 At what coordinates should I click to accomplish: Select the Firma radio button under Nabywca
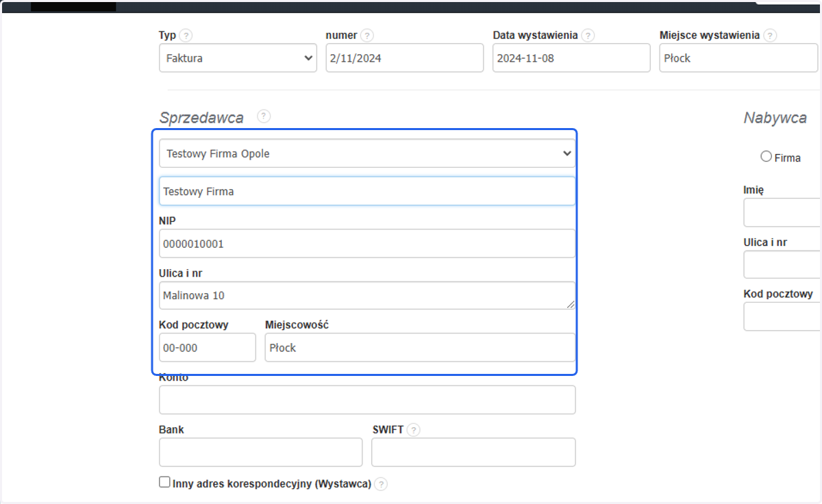click(x=766, y=157)
